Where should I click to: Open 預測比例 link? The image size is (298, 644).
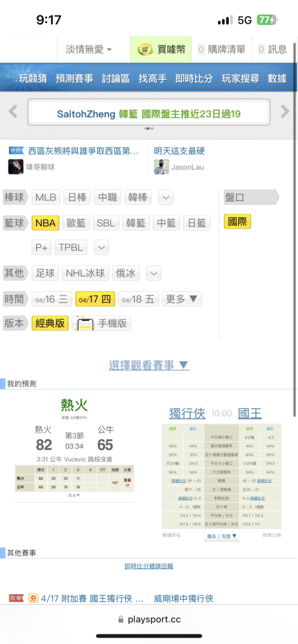click(272, 535)
